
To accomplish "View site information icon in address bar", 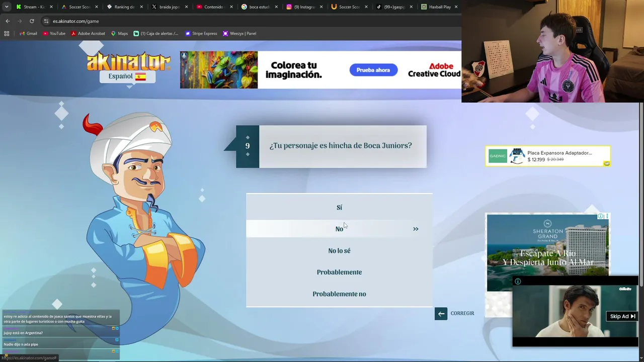I will pos(46,21).
